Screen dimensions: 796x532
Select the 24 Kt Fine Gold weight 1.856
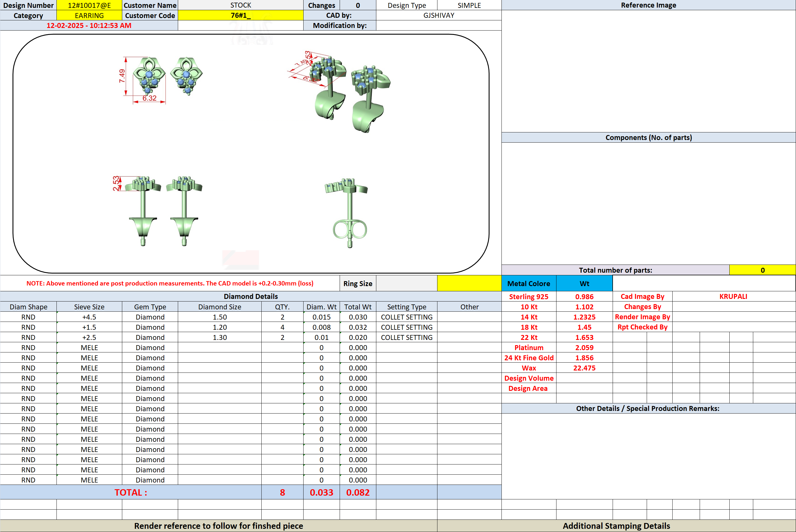(584, 358)
